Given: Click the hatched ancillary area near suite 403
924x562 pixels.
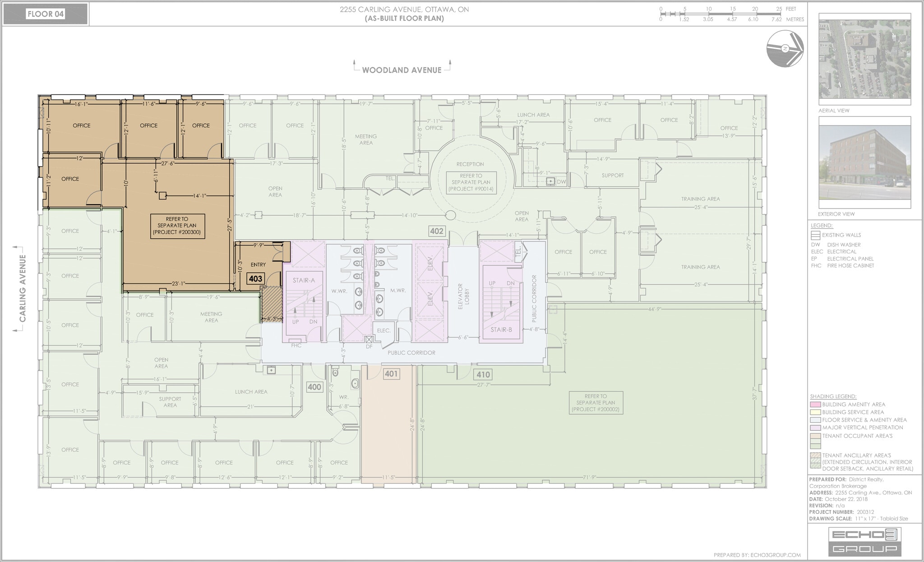Looking at the screenshot, I should point(272,304).
